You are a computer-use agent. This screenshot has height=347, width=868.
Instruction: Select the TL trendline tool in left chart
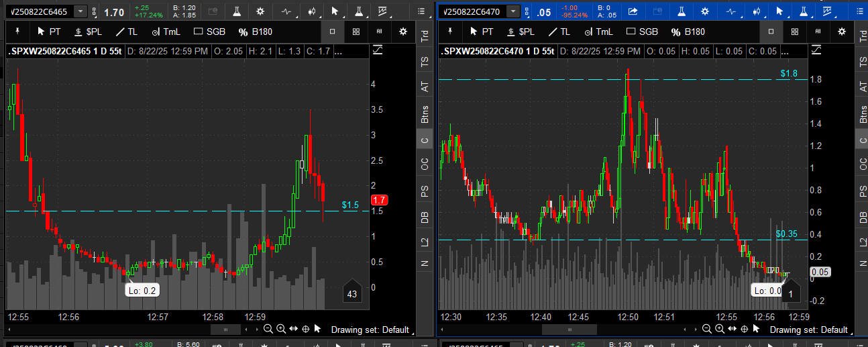126,32
